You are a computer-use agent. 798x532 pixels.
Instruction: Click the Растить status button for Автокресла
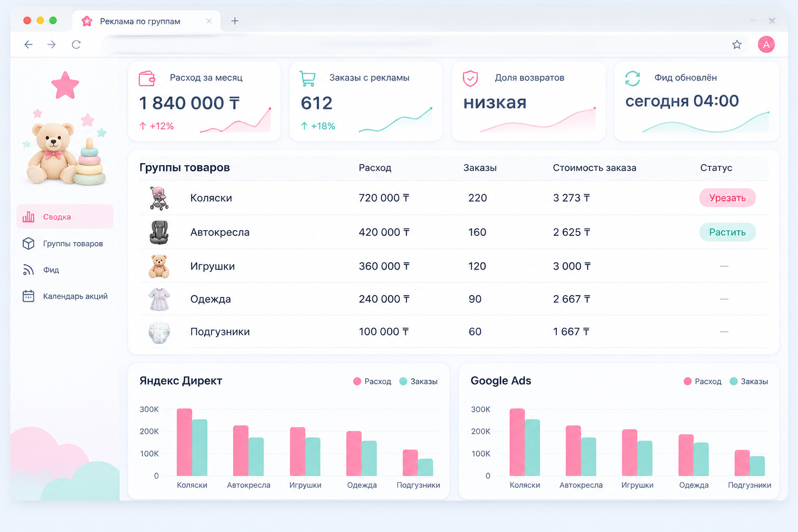point(727,232)
